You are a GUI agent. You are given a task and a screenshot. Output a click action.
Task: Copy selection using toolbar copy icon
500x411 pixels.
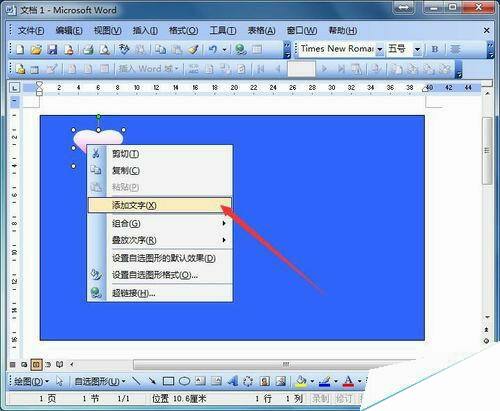(x=161, y=50)
